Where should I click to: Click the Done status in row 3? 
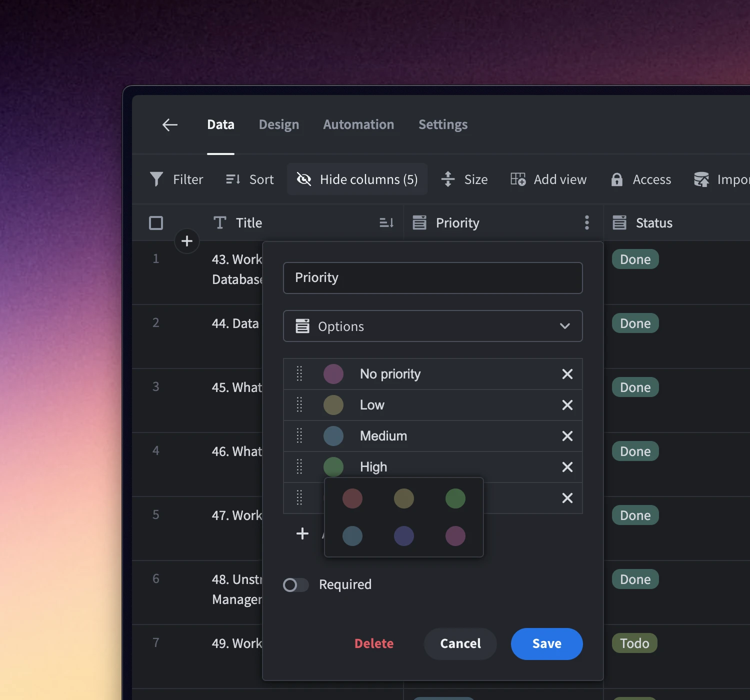coord(635,387)
